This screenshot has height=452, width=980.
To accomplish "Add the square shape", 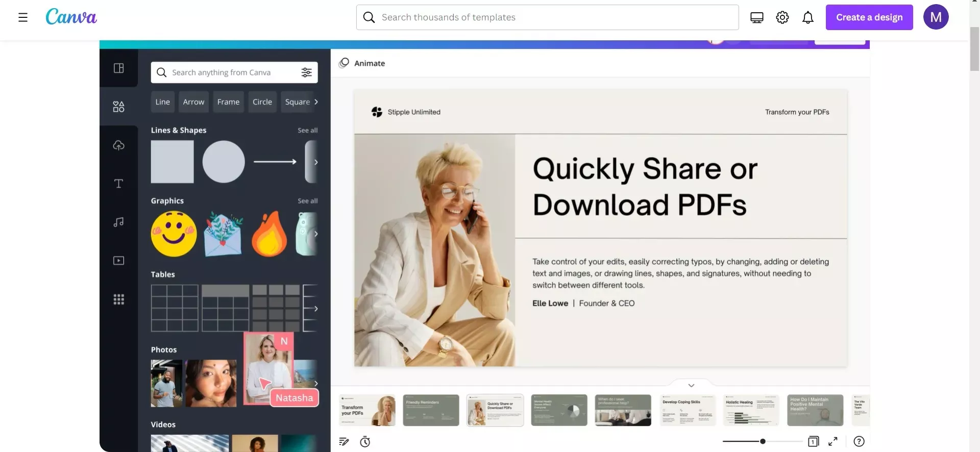I will coord(172,162).
